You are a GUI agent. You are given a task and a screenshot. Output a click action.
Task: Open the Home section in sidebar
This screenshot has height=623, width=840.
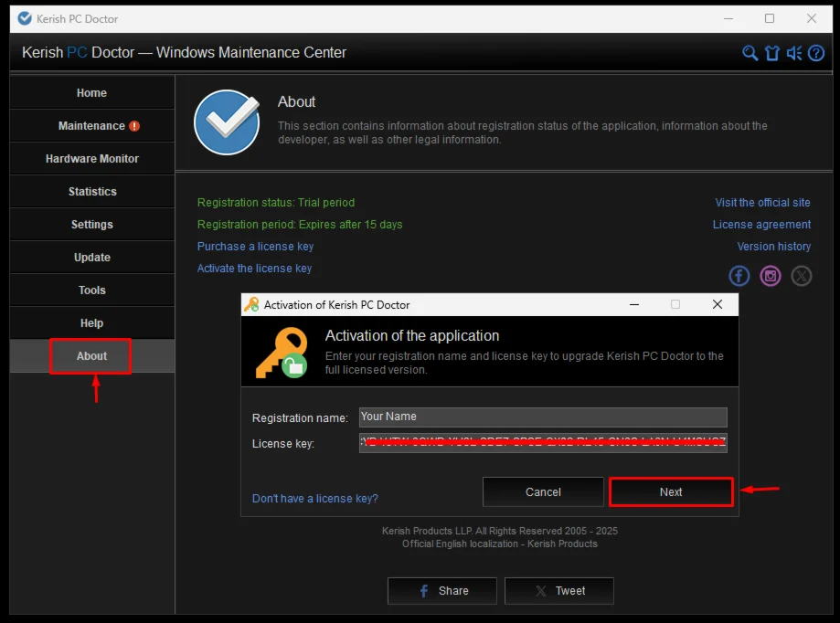pyautogui.click(x=91, y=93)
